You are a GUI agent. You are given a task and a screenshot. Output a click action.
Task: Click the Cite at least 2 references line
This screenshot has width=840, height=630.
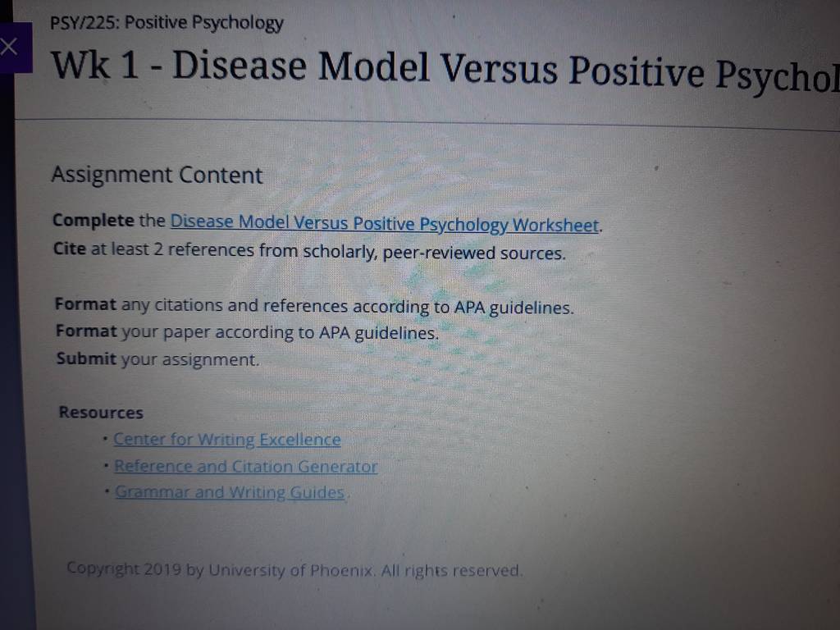pyautogui.click(x=309, y=251)
